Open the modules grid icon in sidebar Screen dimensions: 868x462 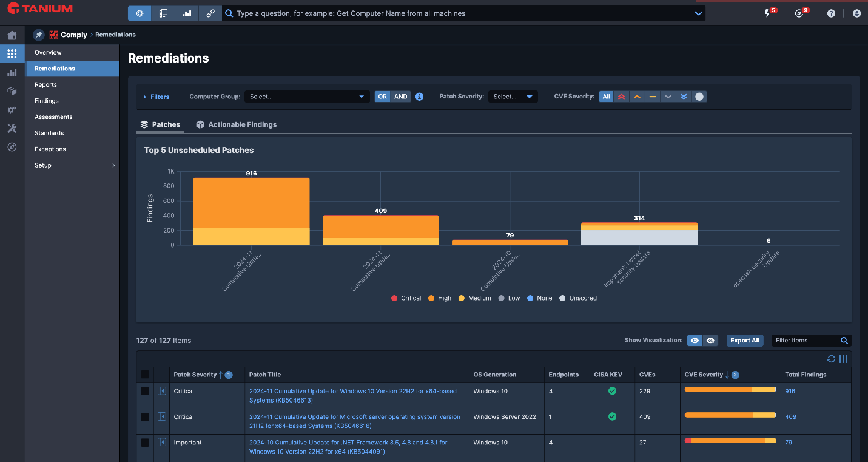coord(12,54)
